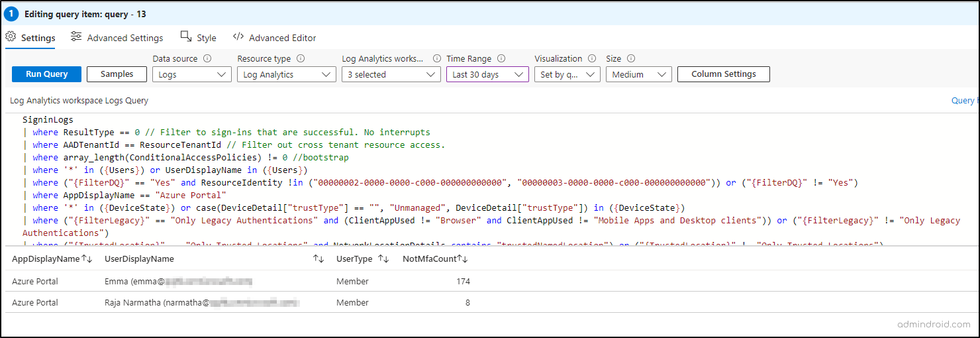The height and width of the screenshot is (338, 980).
Task: Open the Resource type Log Analytics dropdown
Action: [287, 74]
